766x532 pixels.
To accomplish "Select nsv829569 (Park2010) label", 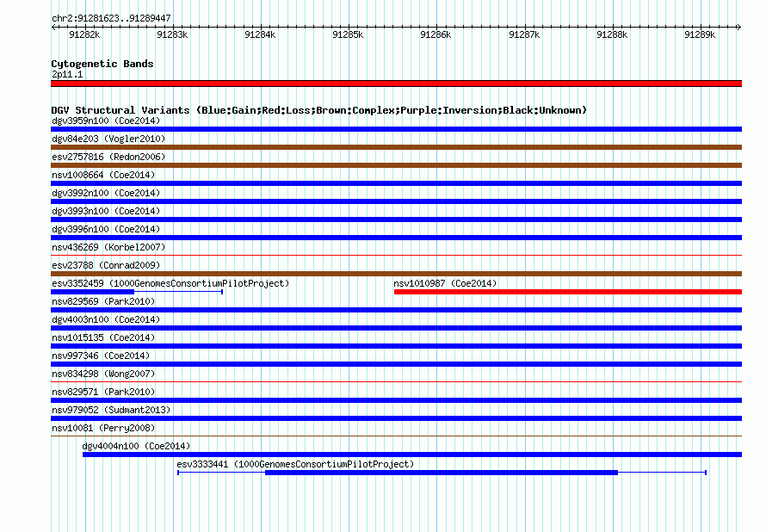I will click(x=103, y=301).
